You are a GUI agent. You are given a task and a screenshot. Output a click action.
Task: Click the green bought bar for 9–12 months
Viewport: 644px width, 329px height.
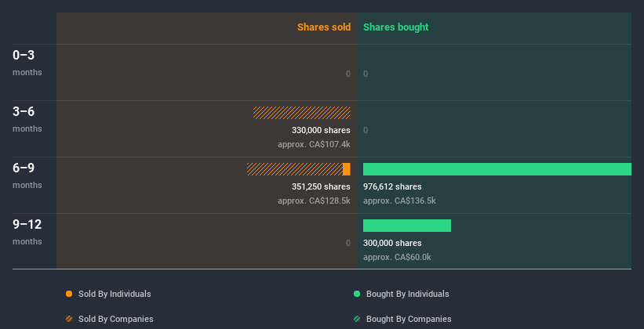(407, 226)
